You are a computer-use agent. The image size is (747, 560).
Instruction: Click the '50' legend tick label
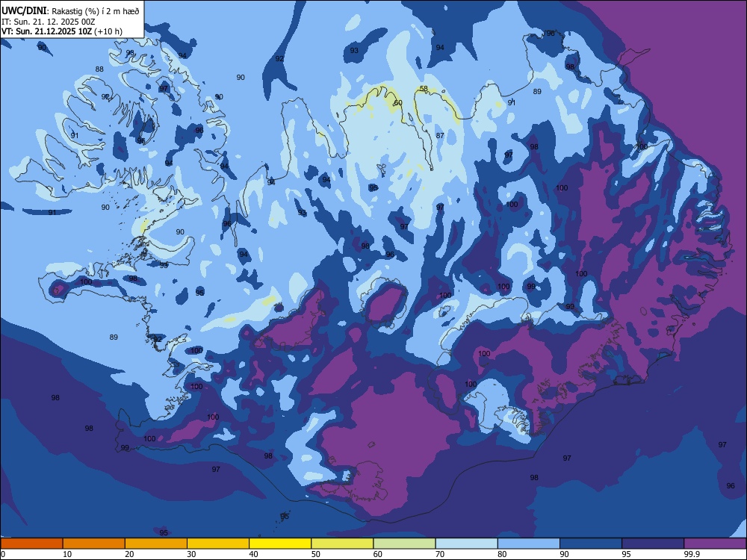click(x=316, y=554)
